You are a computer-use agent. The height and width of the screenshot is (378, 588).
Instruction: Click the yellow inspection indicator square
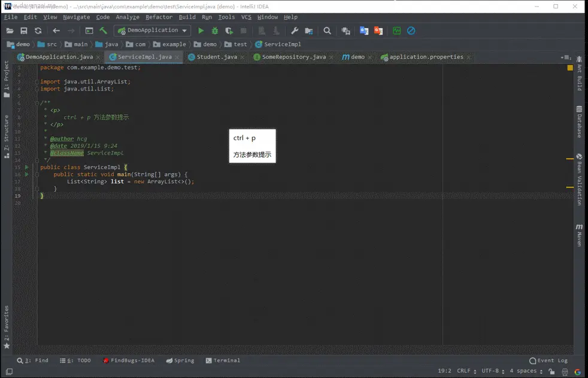tap(570, 68)
